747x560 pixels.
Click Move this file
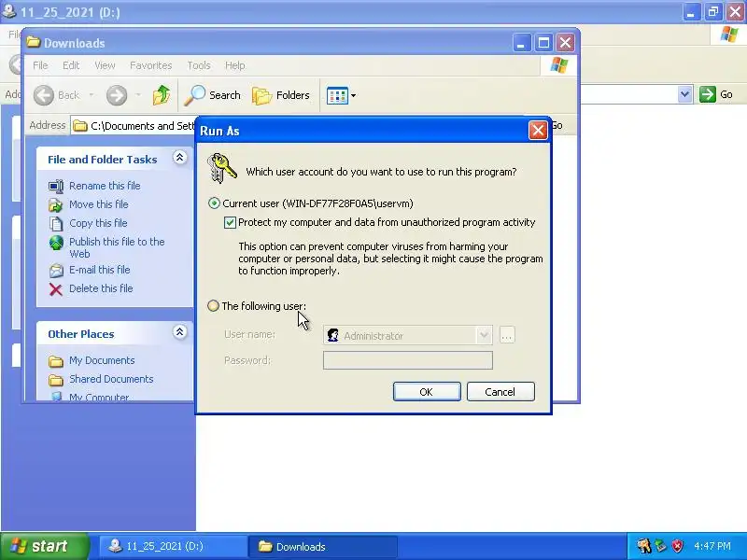[x=99, y=204]
